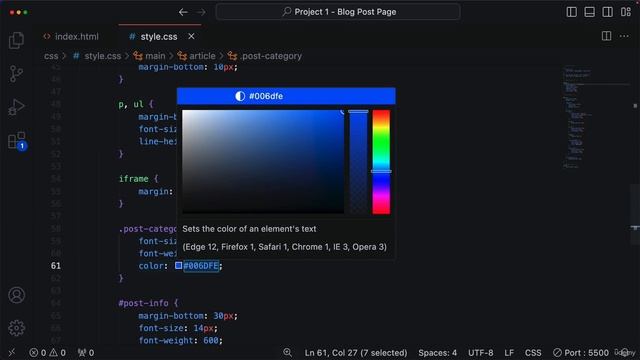This screenshot has height=360, width=640.
Task: Open the Source Control view
Action: [16, 74]
